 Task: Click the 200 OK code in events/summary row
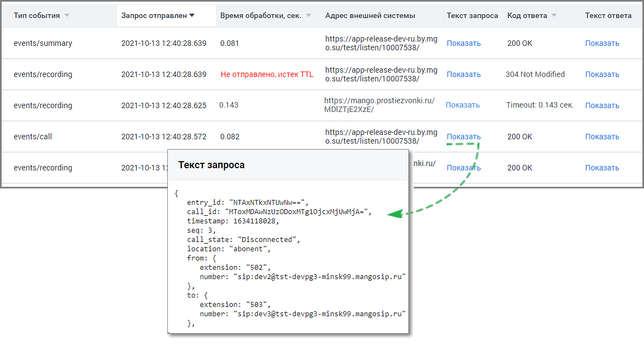pos(519,43)
